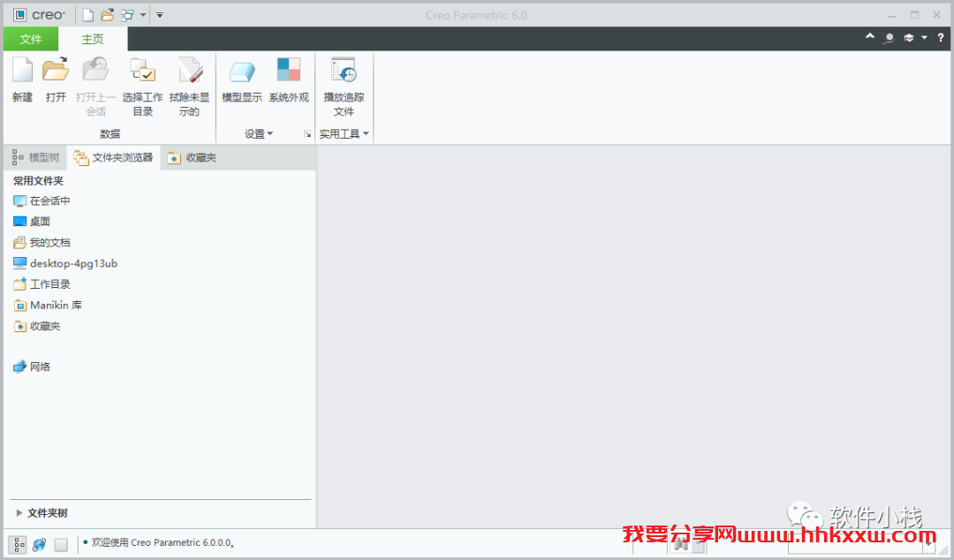The height and width of the screenshot is (560, 954).
Task: Click windows switch icon in quick access toolbar
Action: point(127,15)
